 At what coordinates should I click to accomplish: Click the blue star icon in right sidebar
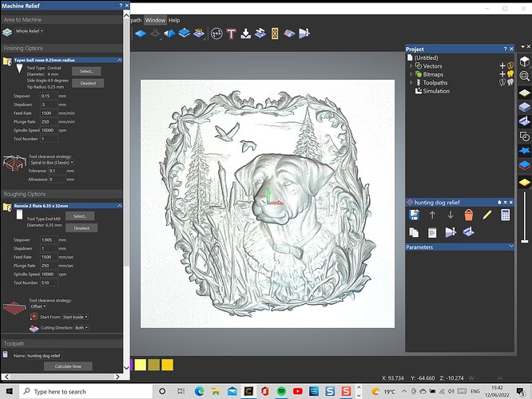[x=525, y=150]
